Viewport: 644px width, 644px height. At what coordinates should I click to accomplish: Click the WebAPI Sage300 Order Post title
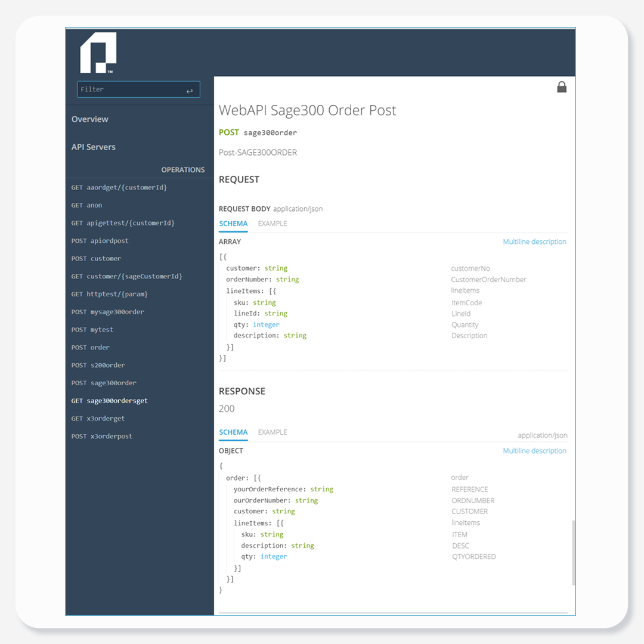[x=307, y=110]
